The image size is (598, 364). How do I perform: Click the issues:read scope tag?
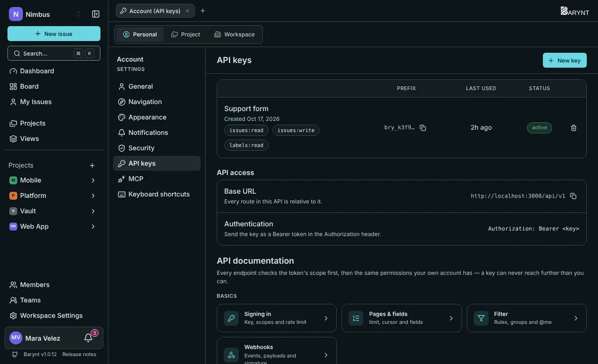point(246,130)
